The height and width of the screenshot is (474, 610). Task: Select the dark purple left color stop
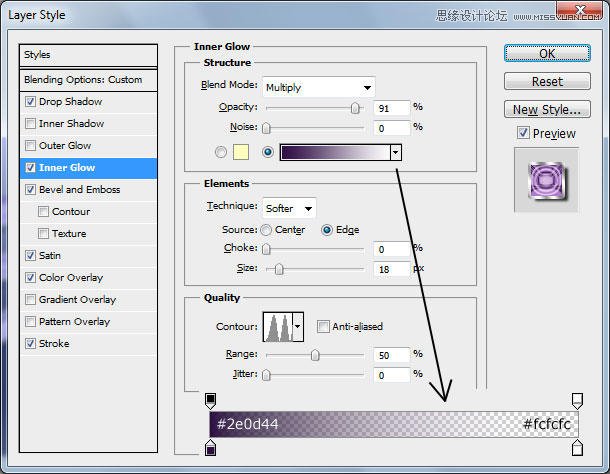pyautogui.click(x=210, y=448)
